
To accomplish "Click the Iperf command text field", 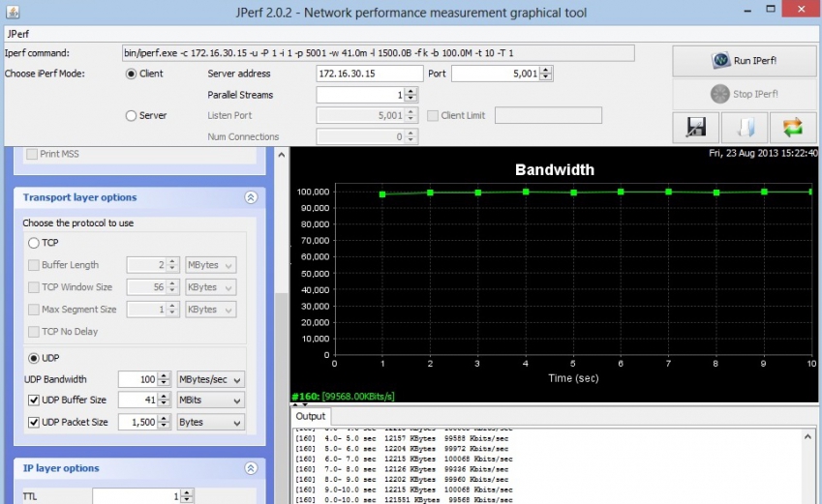I will click(378, 53).
